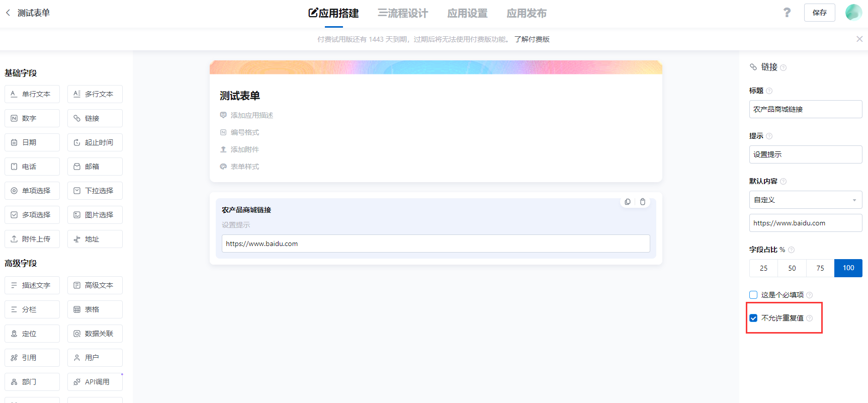
Task: Switch to 应用发布 tab
Action: (527, 13)
